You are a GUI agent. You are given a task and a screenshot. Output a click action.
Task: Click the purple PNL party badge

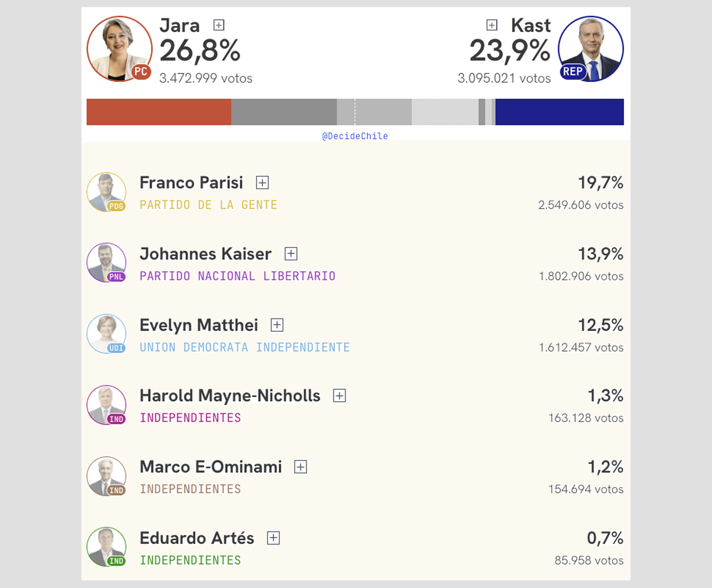116,277
